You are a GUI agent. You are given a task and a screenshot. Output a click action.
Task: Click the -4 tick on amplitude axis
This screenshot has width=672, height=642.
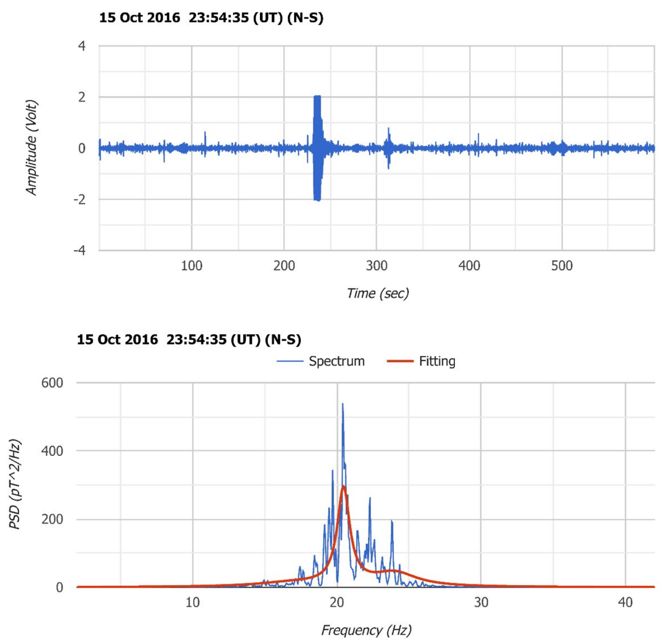(80, 250)
